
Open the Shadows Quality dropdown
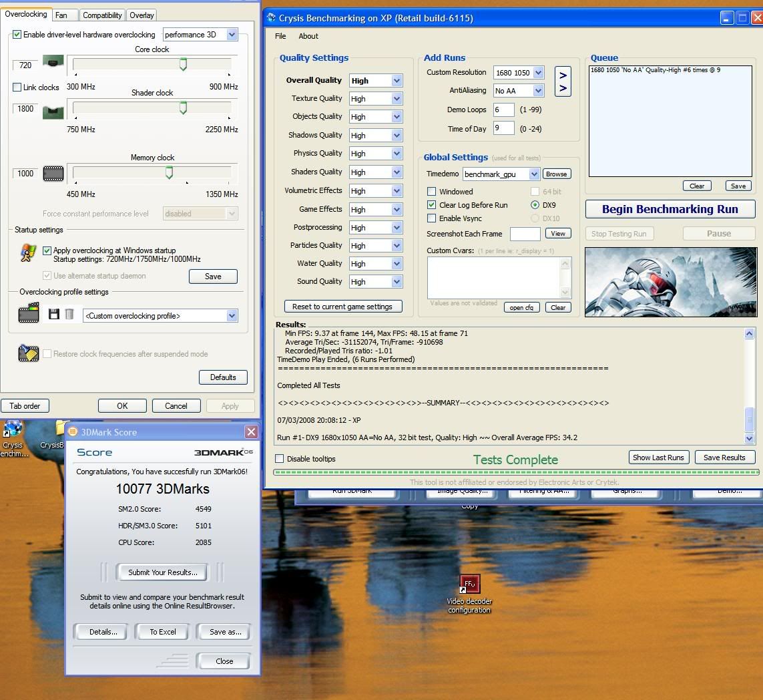(x=376, y=136)
